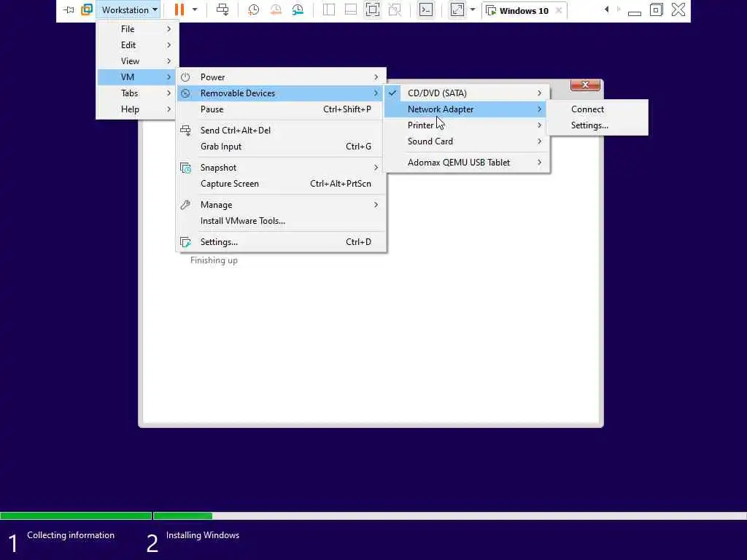Close the Windows Setup dialog

585,85
